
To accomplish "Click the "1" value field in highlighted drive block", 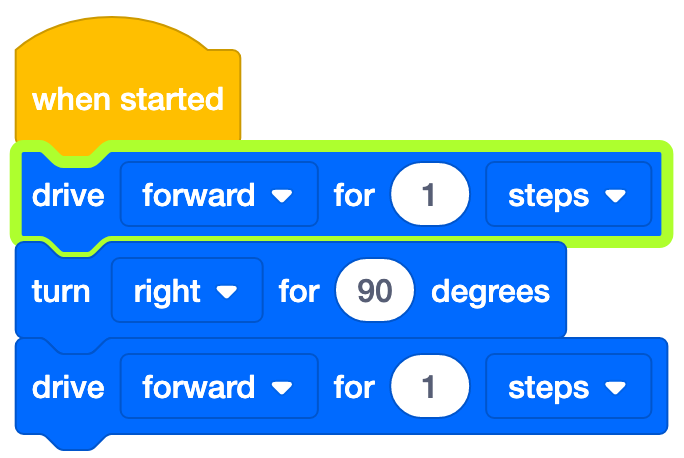I will pos(429,196).
